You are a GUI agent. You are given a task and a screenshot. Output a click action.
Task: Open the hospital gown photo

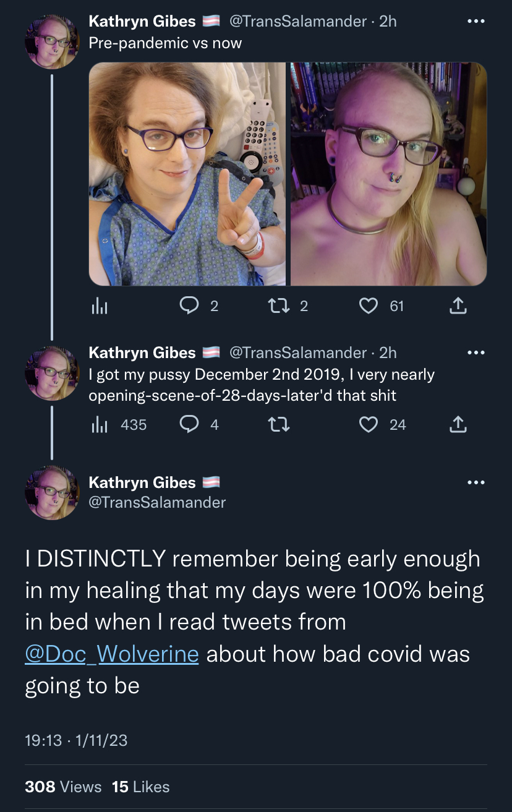(187, 174)
